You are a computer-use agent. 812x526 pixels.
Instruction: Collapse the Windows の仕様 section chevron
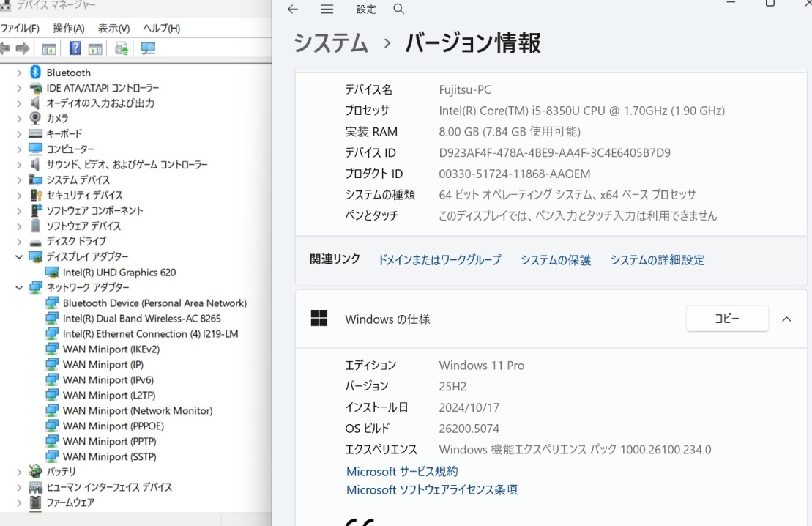point(786,319)
